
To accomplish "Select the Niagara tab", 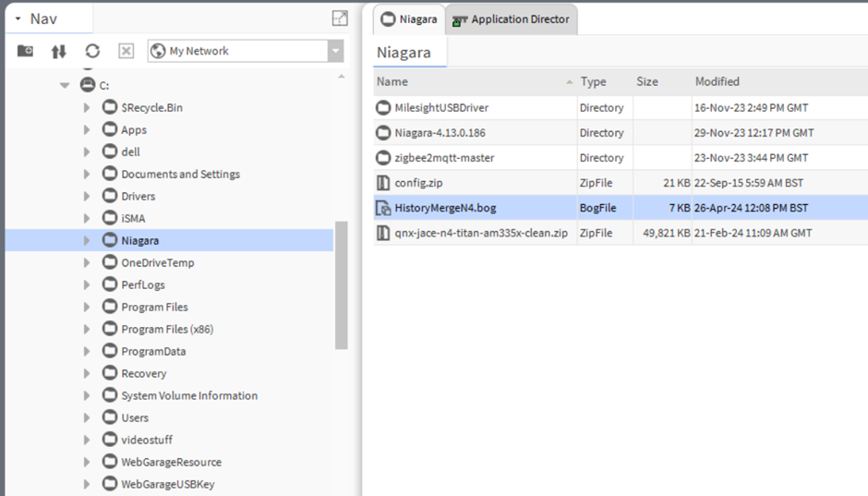I will point(409,19).
